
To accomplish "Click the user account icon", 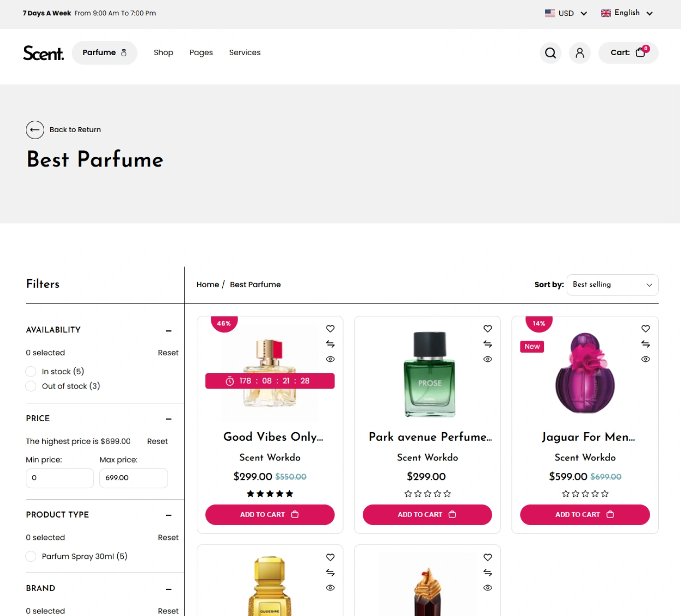I will coord(580,53).
